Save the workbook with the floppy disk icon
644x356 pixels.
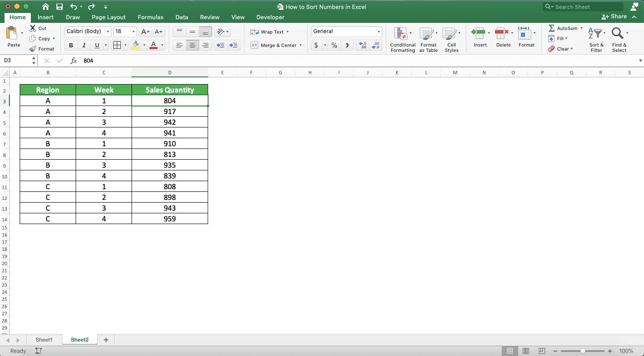pos(60,7)
